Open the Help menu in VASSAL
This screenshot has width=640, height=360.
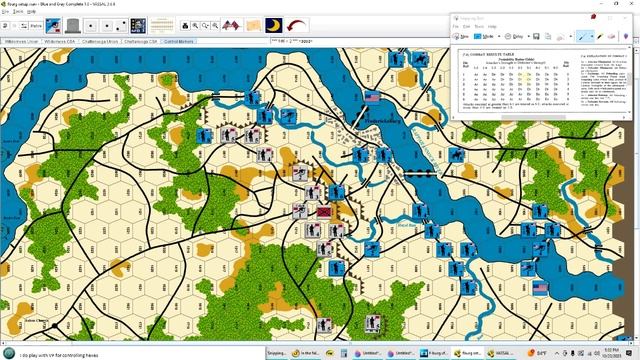pyautogui.click(x=31, y=12)
